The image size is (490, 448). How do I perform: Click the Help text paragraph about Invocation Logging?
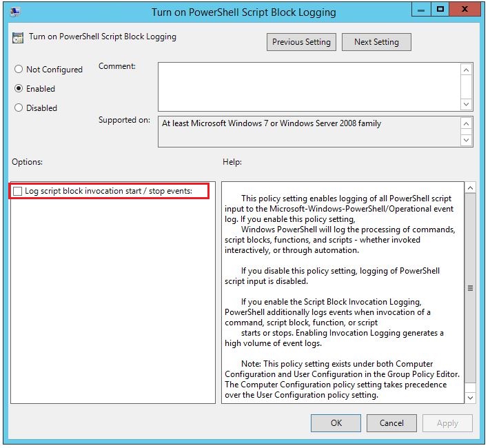click(x=334, y=323)
